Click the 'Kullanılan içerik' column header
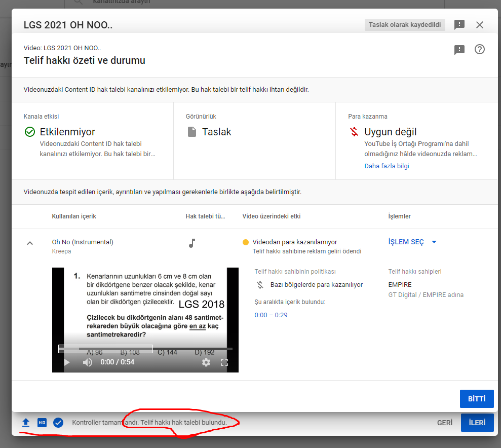Image resolution: width=501 pixels, height=448 pixels. (x=74, y=216)
